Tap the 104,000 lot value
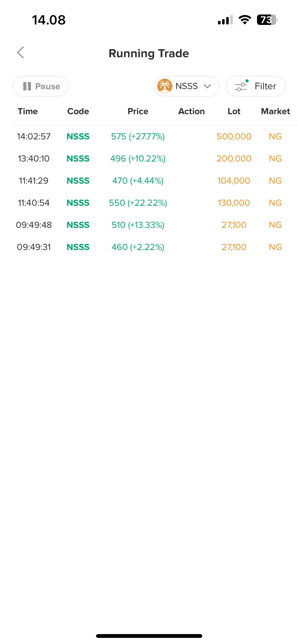 point(234,181)
